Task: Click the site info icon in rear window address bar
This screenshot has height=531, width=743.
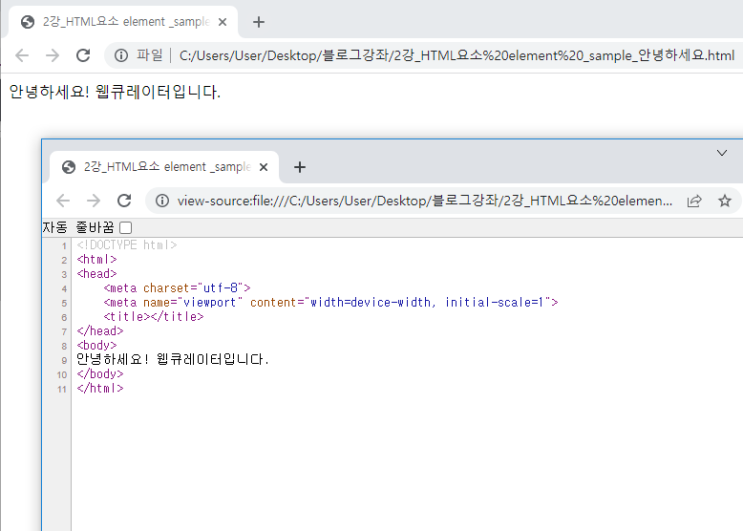Action: [x=121, y=55]
